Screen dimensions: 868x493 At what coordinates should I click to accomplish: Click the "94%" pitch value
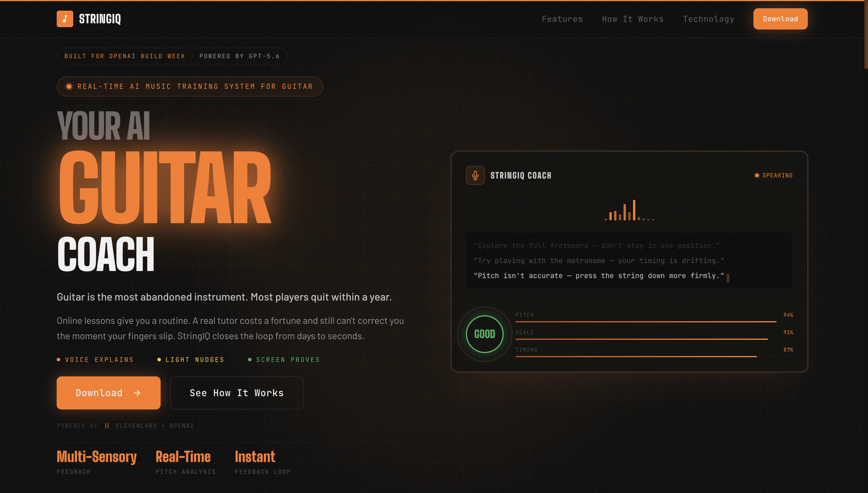pyautogui.click(x=788, y=315)
